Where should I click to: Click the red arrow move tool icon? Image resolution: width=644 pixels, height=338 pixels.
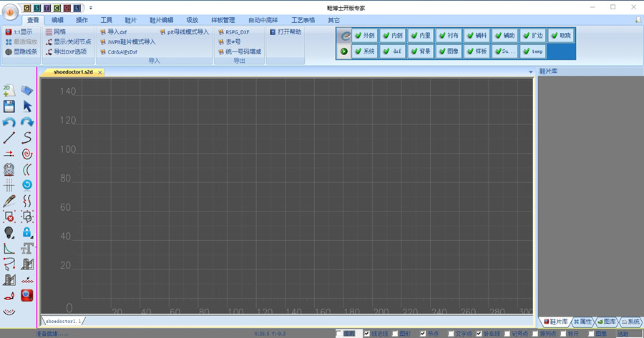[x=9, y=154]
